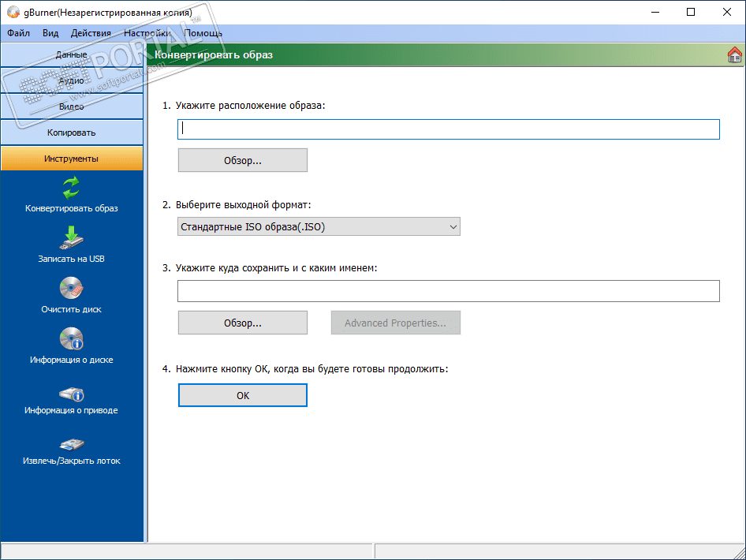The width and height of the screenshot is (746, 560).
Task: Open the Настройки menu
Action: [147, 33]
